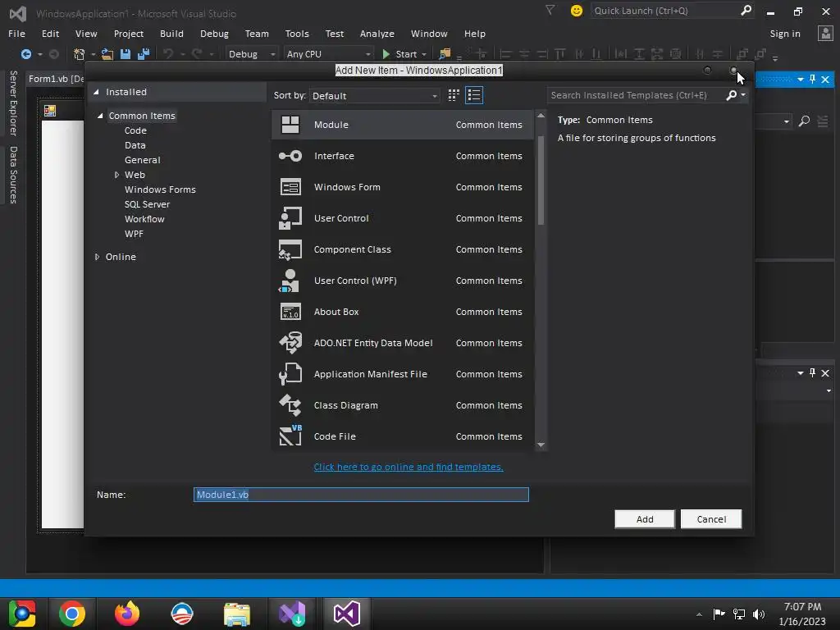Open Visual Studio from the taskbar
The width and height of the screenshot is (840, 630).
tap(346, 614)
